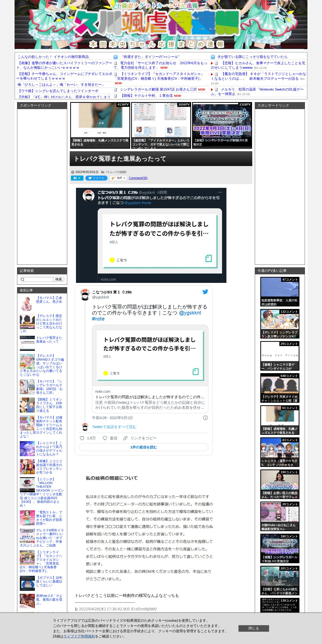The width and height of the screenshot is (322, 644).
Task: Open 【悲報】ヒカルさん 食事マナー headline
Action: [x=258, y=65]
